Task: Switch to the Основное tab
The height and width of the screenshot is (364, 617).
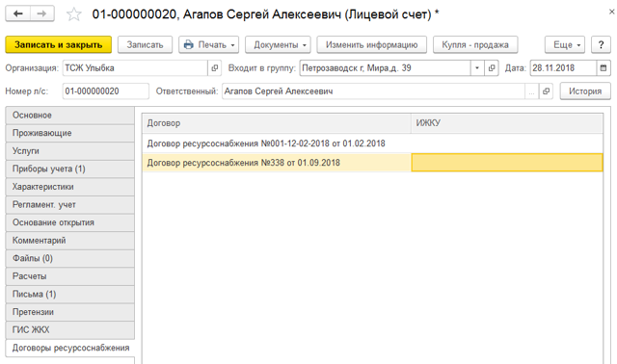Action: pos(69,116)
